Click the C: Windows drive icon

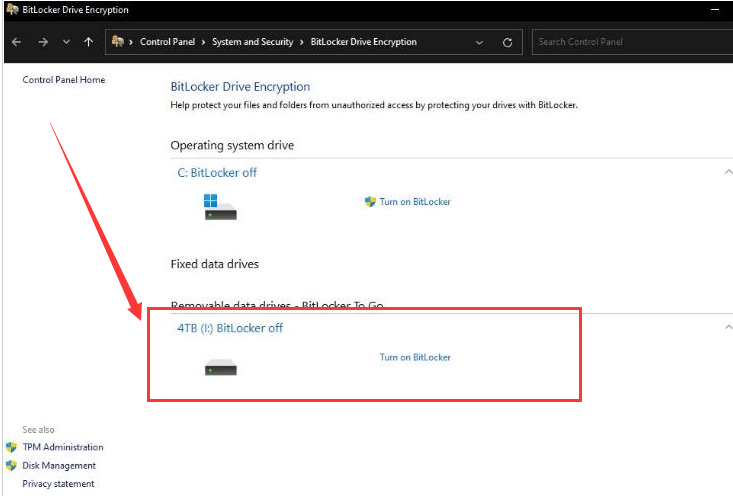click(x=220, y=207)
